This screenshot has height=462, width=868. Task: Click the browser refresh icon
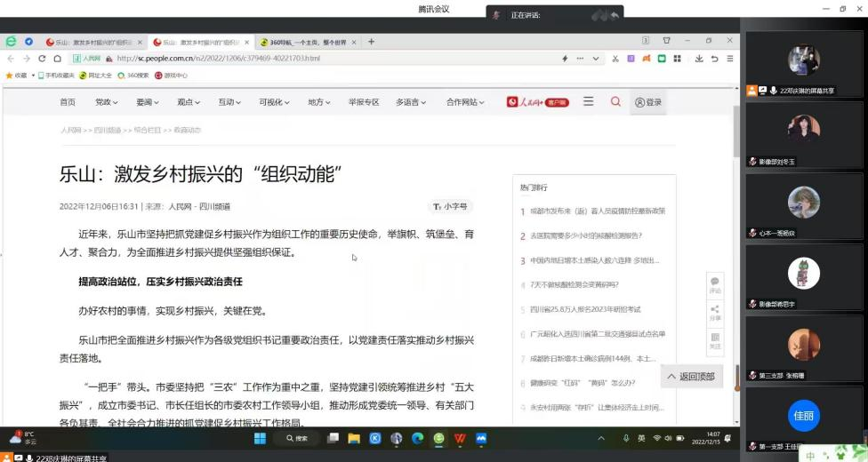[x=43, y=59]
